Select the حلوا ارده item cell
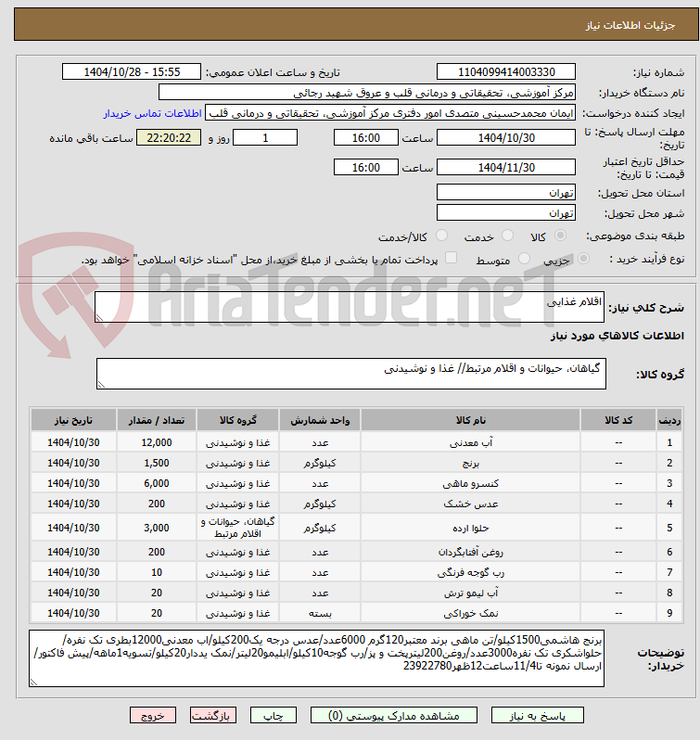The image size is (700, 740). (x=470, y=528)
